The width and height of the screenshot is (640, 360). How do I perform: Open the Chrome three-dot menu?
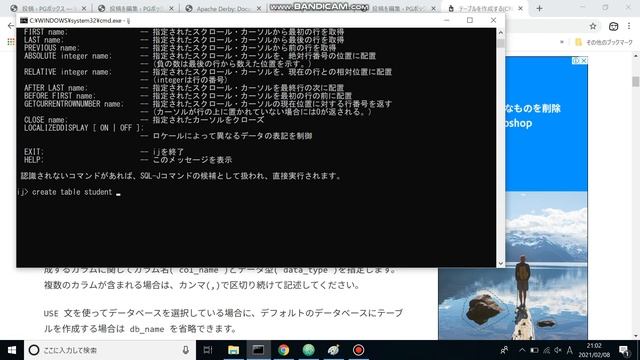point(629,27)
